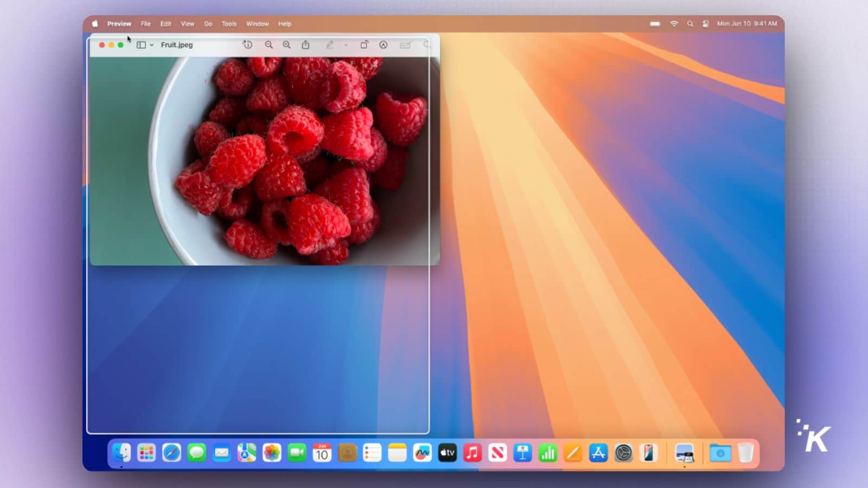Launch Pages from the Dock
The height and width of the screenshot is (488, 868).
click(x=573, y=453)
